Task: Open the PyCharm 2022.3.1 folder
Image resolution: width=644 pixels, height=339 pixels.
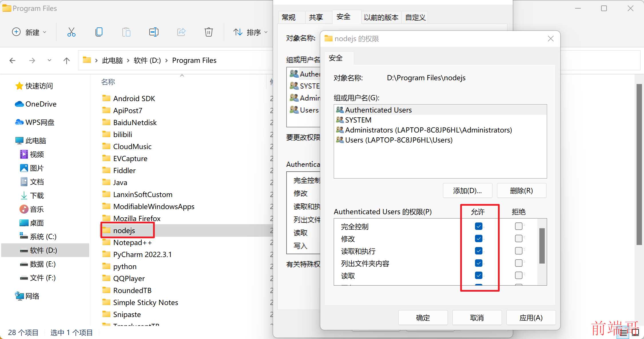Action: [x=137, y=254]
